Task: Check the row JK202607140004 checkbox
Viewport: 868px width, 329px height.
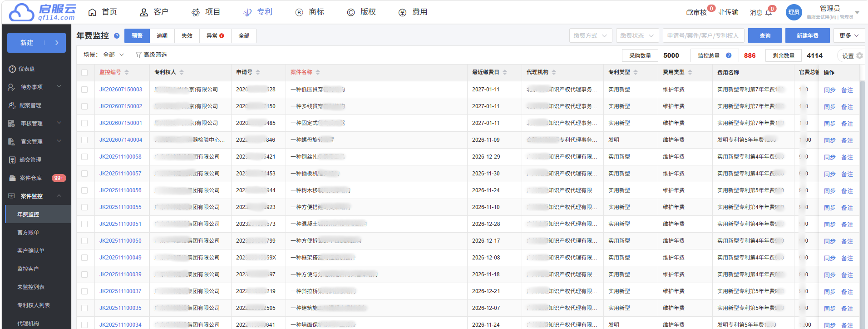Action: pos(84,140)
